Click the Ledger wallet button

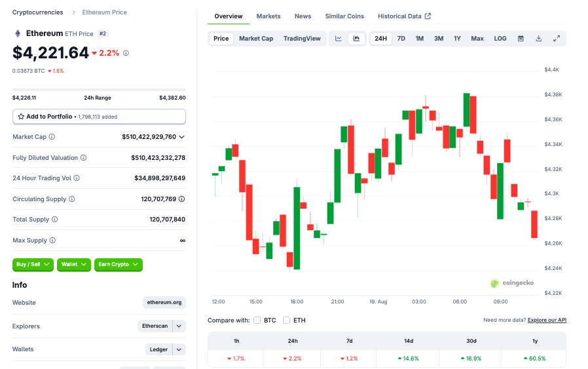(158, 349)
